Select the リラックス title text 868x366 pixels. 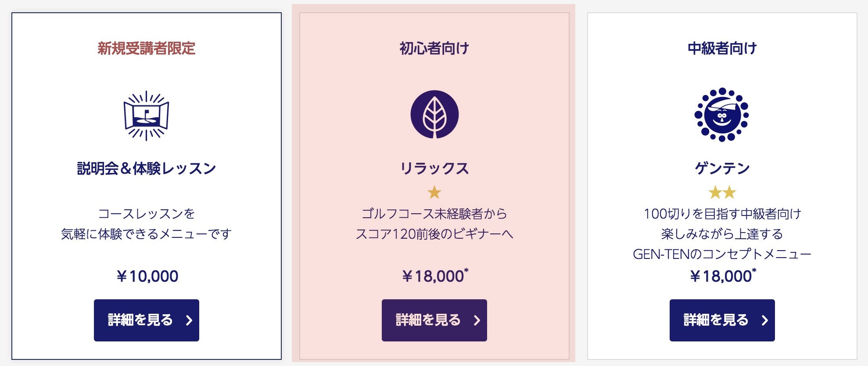pyautogui.click(x=434, y=169)
